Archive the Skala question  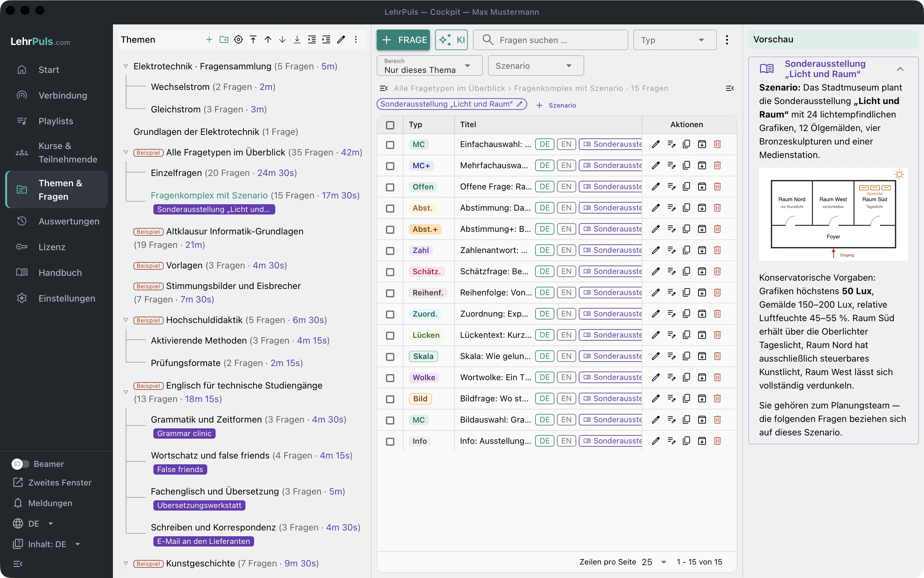pyautogui.click(x=702, y=356)
